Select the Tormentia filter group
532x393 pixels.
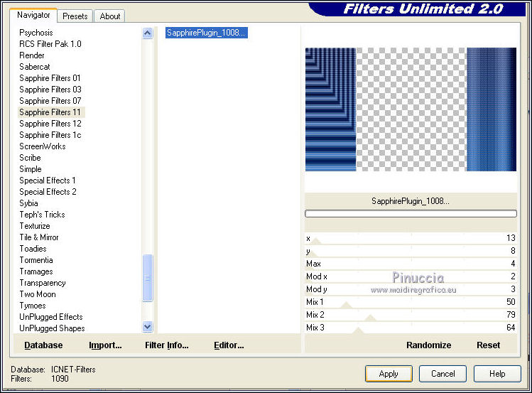[36, 260]
